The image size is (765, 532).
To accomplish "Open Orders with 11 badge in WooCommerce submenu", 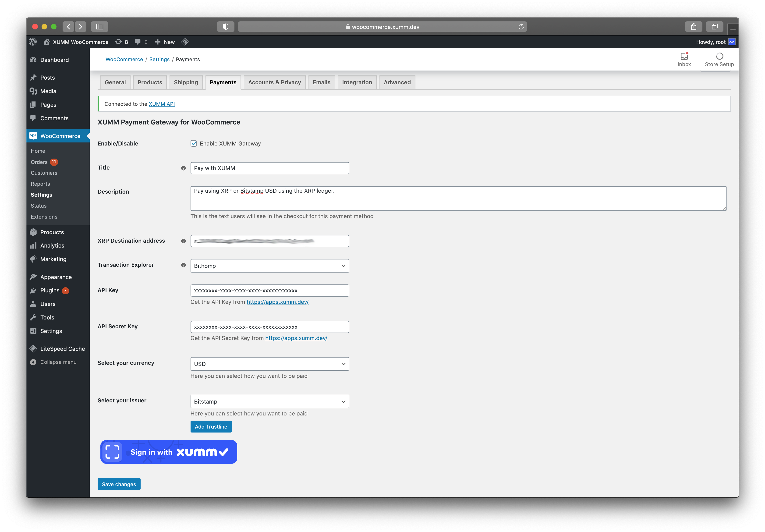I will pos(44,162).
